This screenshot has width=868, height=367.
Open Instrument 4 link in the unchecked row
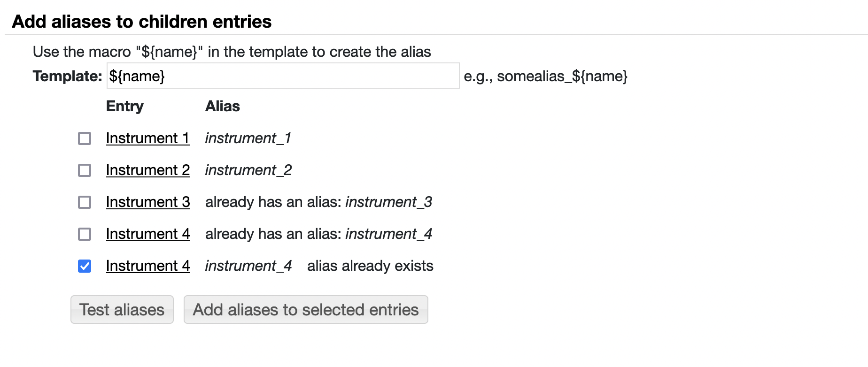point(147,234)
